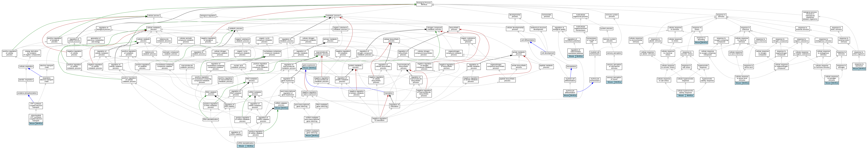The image size is (868, 149).
Task: Select the 'response to salt stress' node
Action: (x=686, y=66)
